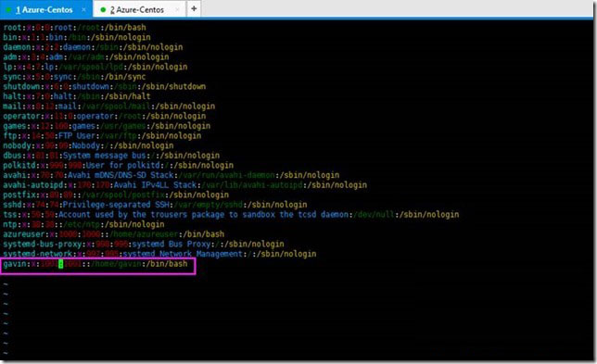Place cursor on the postfix user line
Viewport: 597px width, 364px height.
(x=116, y=195)
